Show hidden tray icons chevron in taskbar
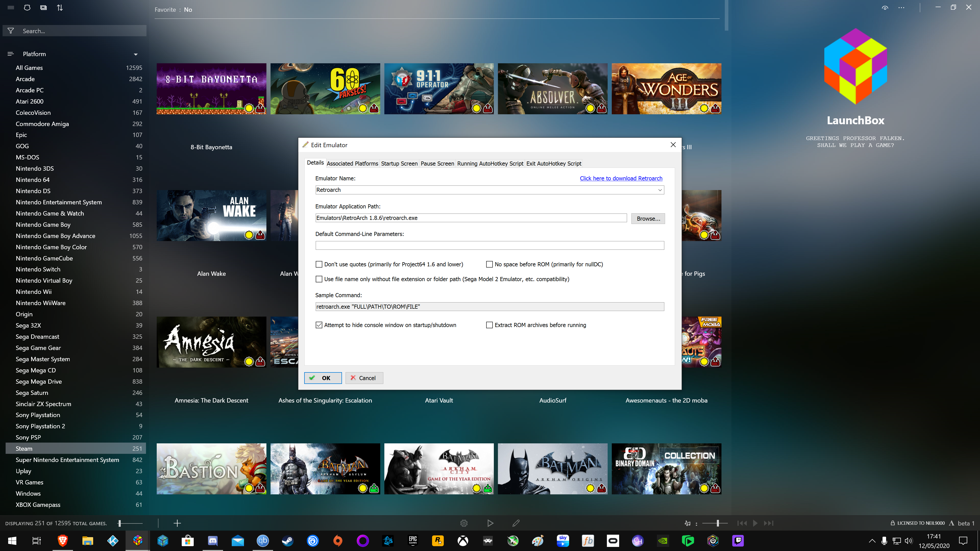 point(872,541)
